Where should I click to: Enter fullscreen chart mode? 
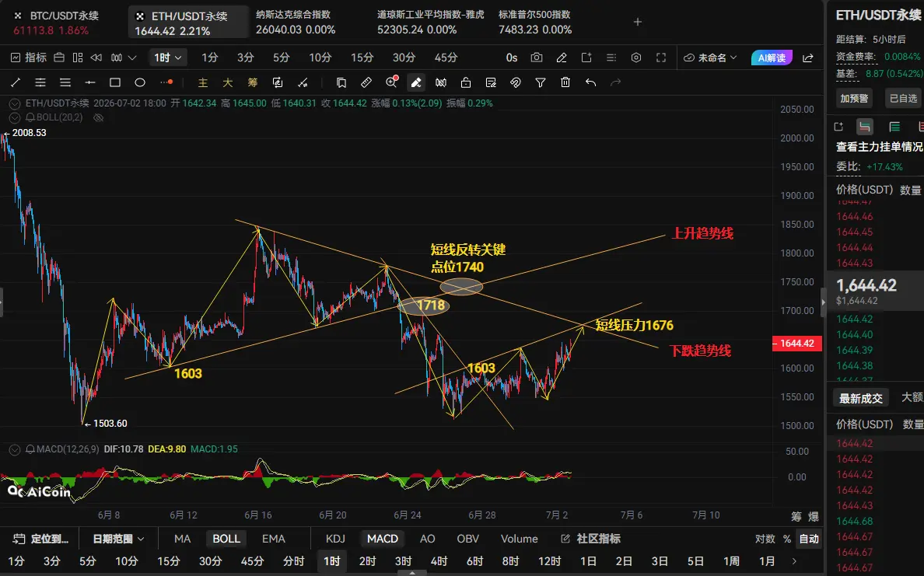click(661, 58)
